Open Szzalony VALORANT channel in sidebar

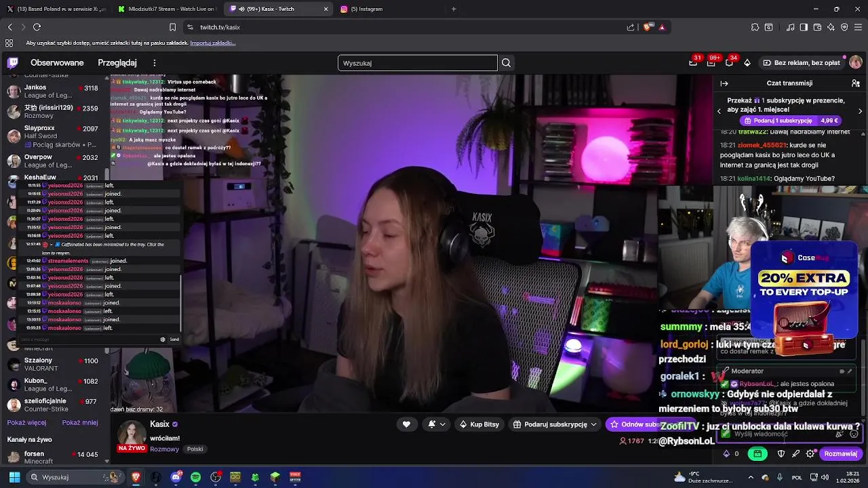[x=54, y=365]
